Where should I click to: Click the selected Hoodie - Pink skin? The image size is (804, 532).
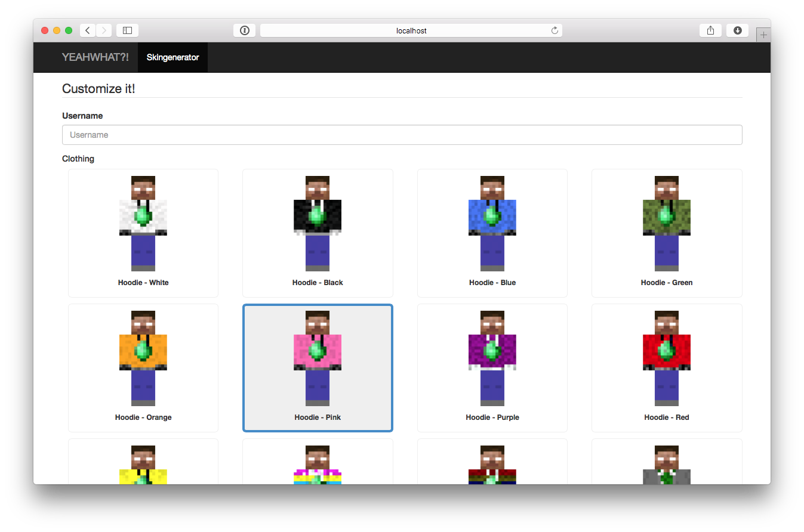pyautogui.click(x=318, y=367)
